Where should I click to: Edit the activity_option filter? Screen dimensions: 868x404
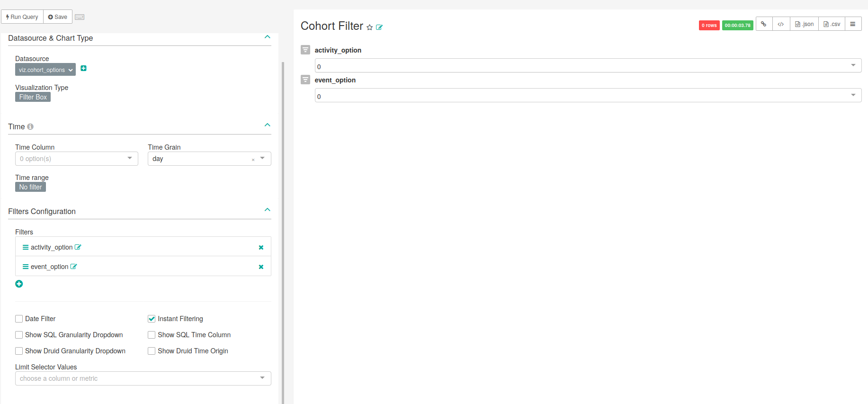pos(78,247)
